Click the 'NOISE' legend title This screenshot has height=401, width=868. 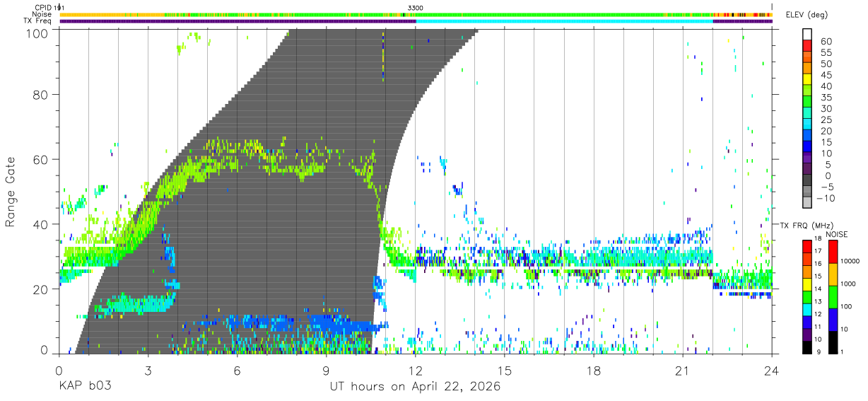836,234
